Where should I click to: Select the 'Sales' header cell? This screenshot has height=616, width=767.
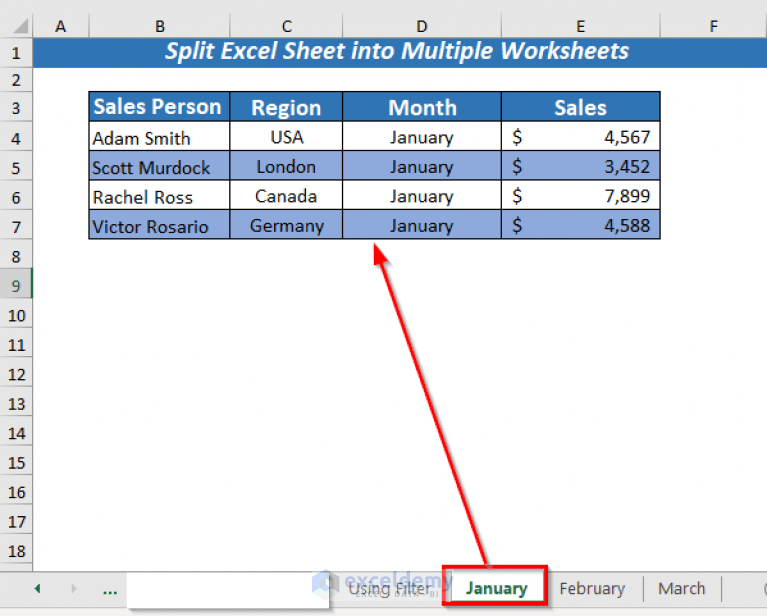[x=581, y=107]
